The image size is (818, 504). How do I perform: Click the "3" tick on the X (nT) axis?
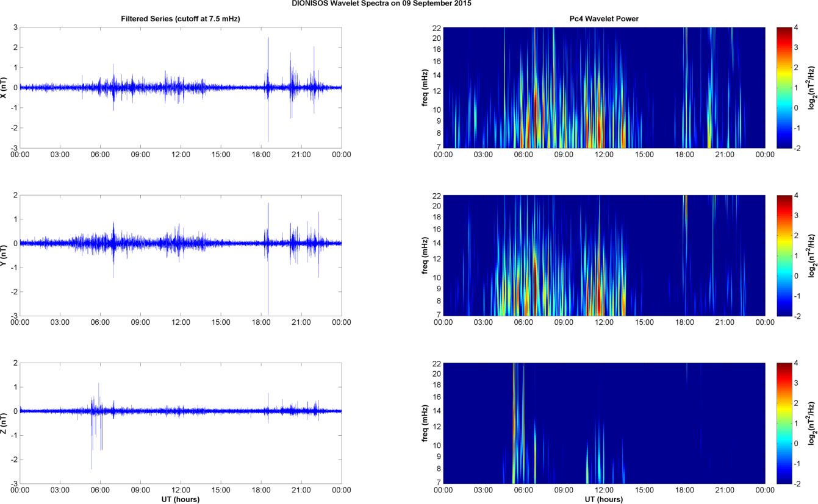coord(15,28)
